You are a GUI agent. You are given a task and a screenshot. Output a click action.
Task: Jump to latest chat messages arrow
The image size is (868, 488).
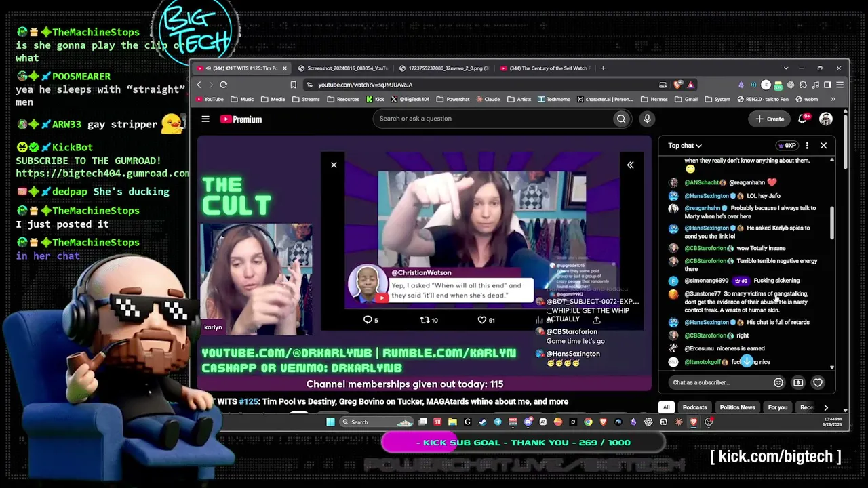coord(747,361)
